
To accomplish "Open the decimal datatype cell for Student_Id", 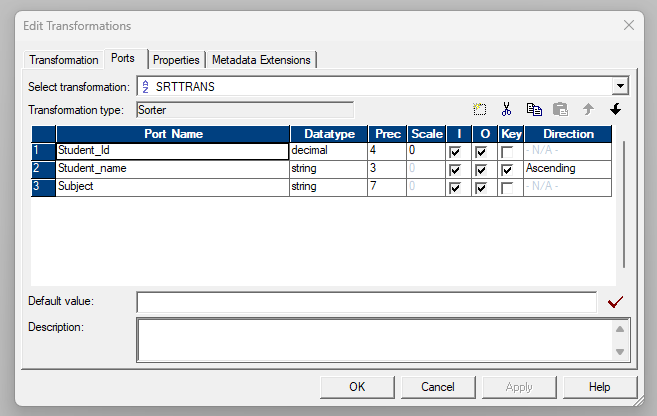I will 328,151.
